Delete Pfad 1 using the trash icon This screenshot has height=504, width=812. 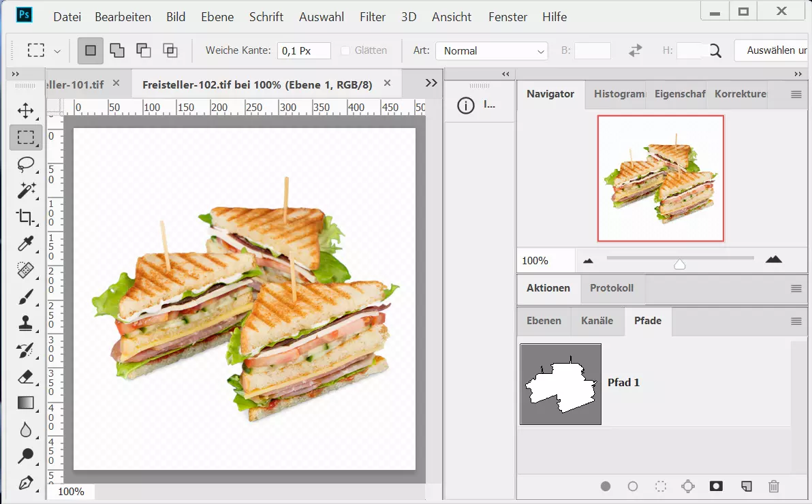[774, 486]
